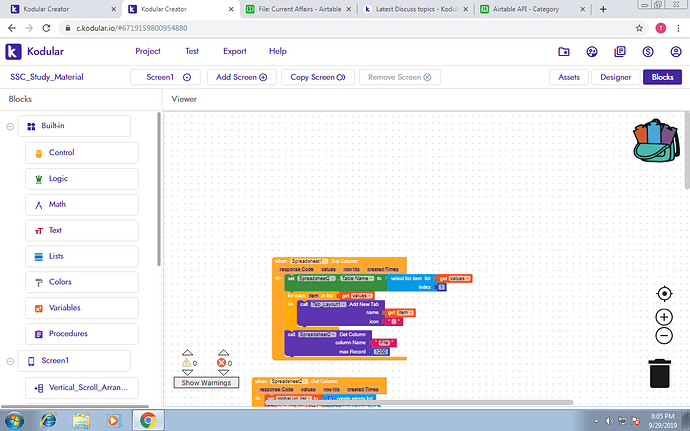Open the project folder icon in header

click(x=564, y=52)
